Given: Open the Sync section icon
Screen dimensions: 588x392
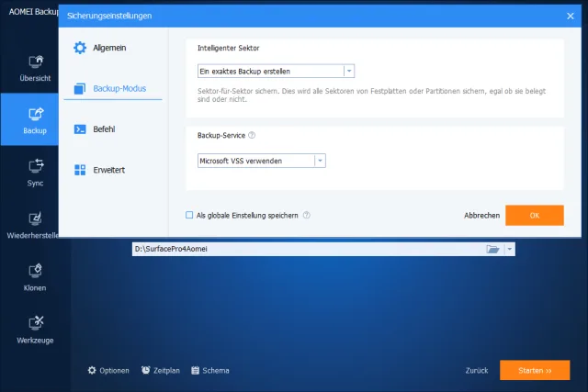Looking at the screenshot, I should pos(36,166).
